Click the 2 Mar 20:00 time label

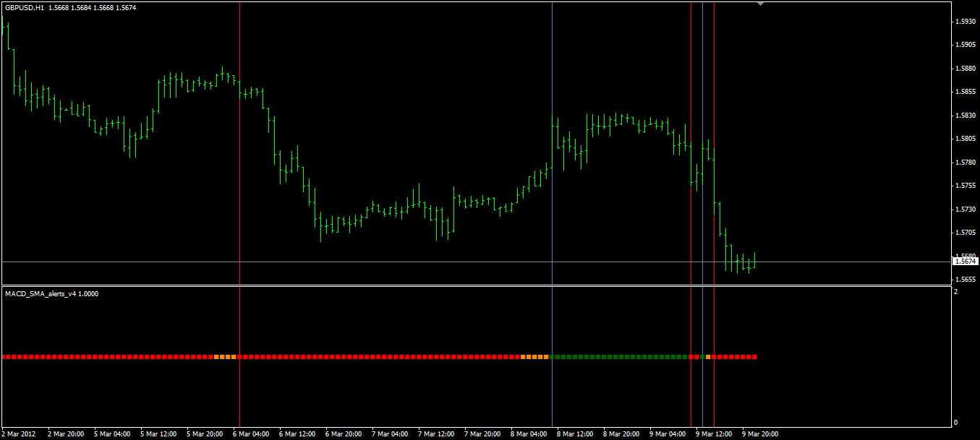tap(66, 434)
